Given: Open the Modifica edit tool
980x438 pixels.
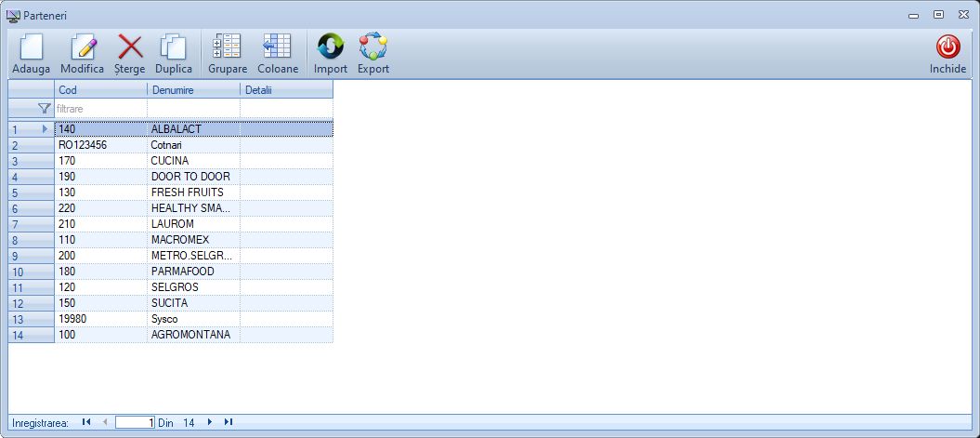Looking at the screenshot, I should click(x=83, y=47).
